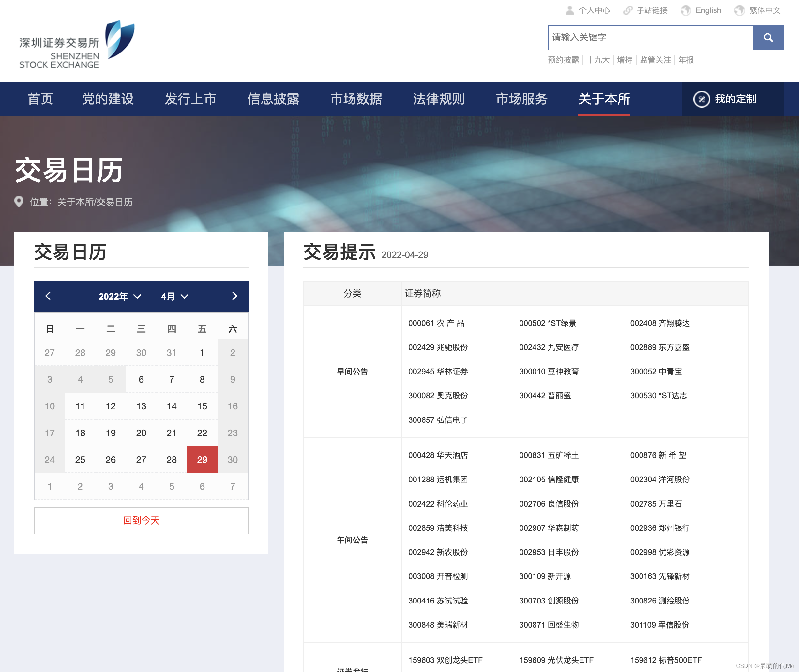Click the 回到今天 button
The width and height of the screenshot is (799, 672).
coord(141,520)
